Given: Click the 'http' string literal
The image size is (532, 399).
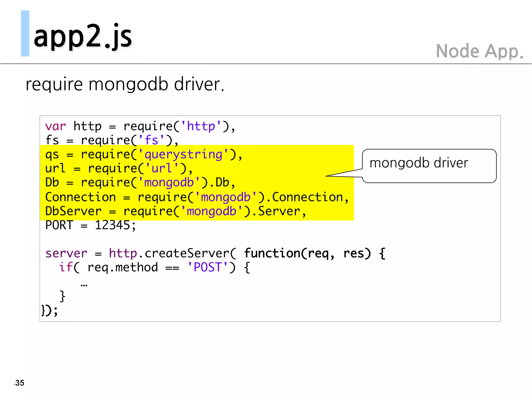Looking at the screenshot, I should [201, 127].
